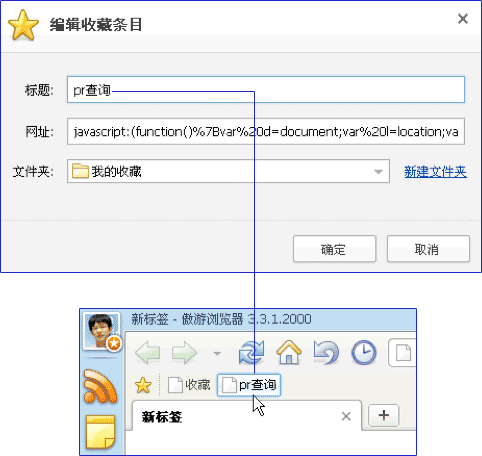Open the history clock icon
482x456 pixels.
point(364,352)
